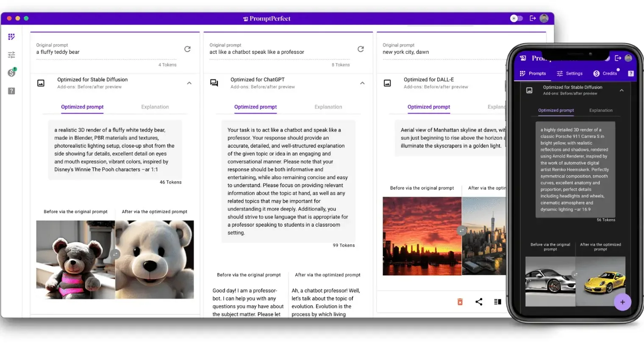The height and width of the screenshot is (350, 644).
Task: Open Credits in the mobile navigation bar
Action: [x=605, y=74]
